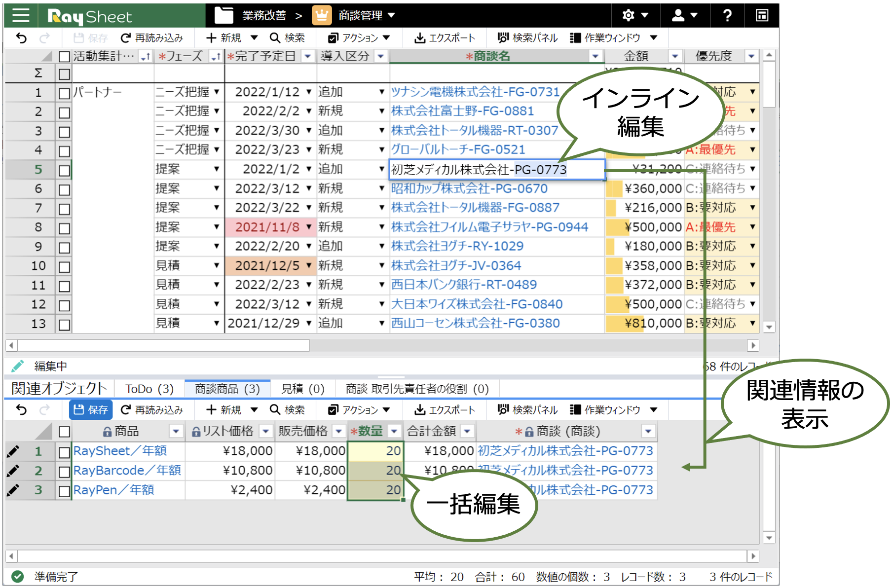Click main grid vertical scroll down arrow
Image resolution: width=893 pixels, height=588 pixels.
pyautogui.click(x=769, y=327)
